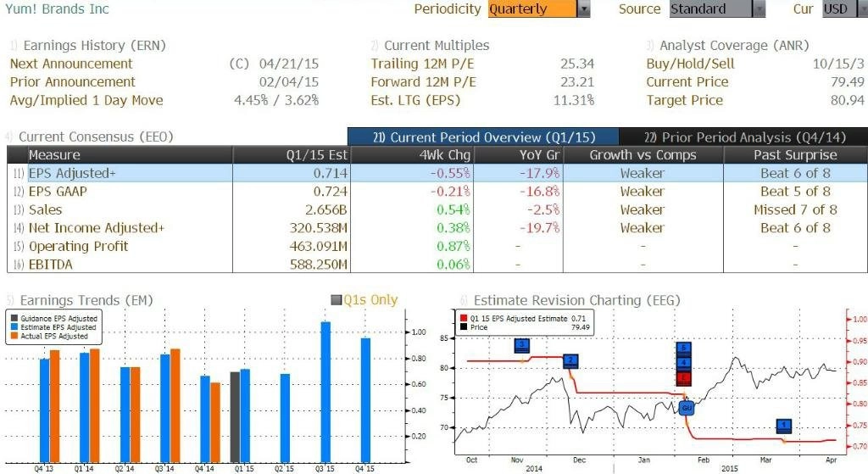This screenshot has width=868, height=474.
Task: Click Operating Profit estimate 463.091M
Action: [319, 247]
